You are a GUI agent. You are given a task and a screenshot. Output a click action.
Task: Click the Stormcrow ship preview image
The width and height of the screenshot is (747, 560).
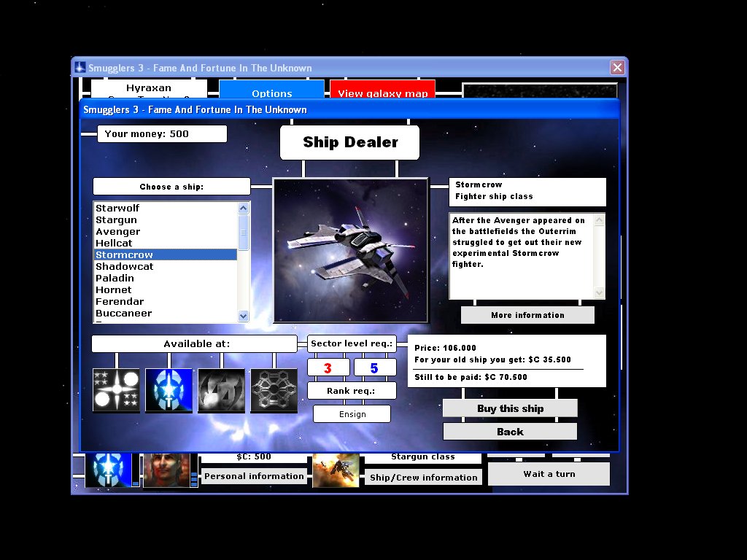click(350, 250)
